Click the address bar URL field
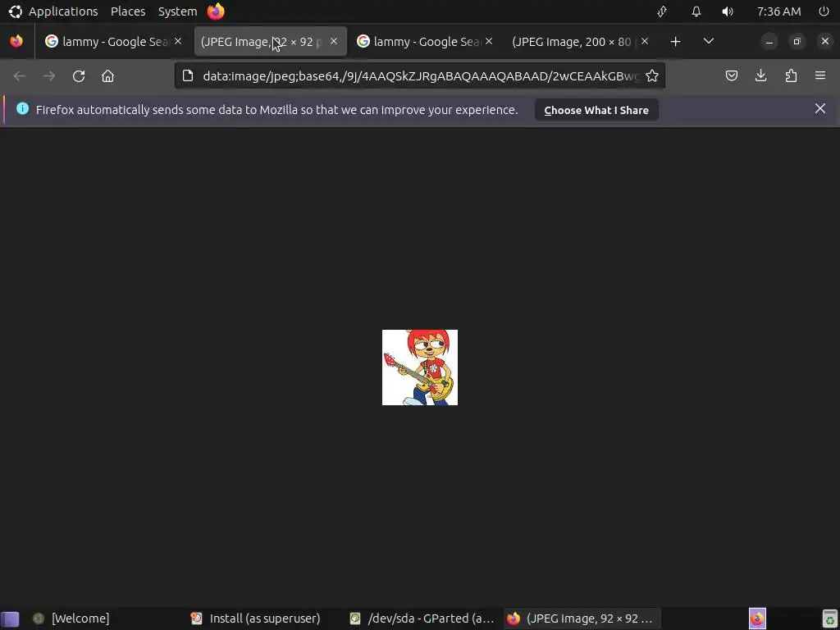 421,76
